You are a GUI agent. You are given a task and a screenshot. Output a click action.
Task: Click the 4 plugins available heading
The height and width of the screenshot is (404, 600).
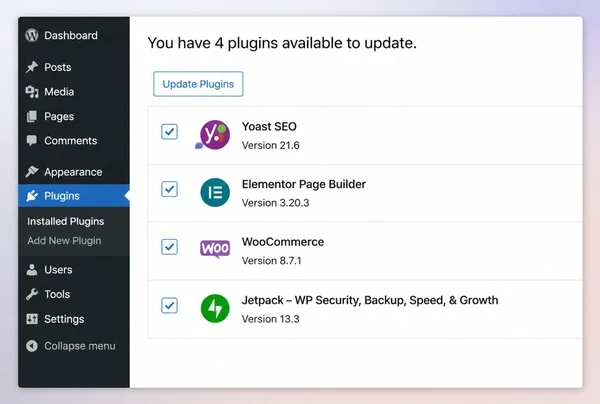click(282, 43)
